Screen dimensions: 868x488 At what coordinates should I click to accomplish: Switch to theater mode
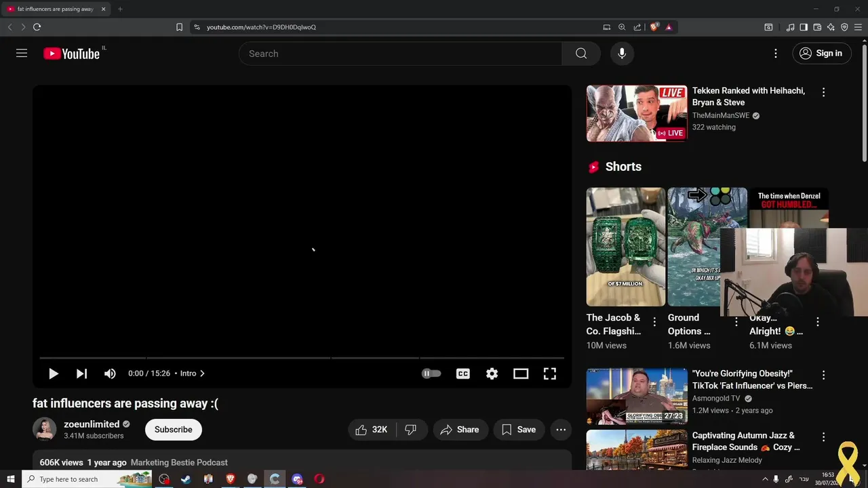click(521, 373)
